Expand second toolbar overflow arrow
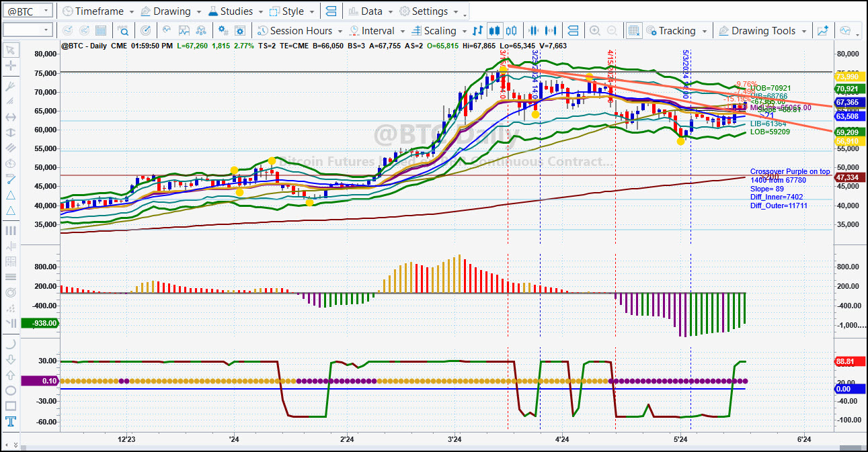Image resolution: width=868 pixels, height=452 pixels. point(858,35)
